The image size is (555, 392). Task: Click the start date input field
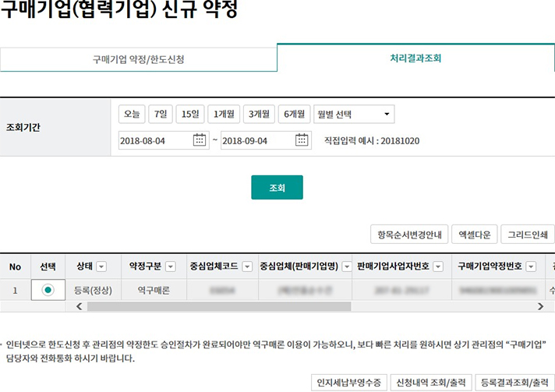coord(154,140)
